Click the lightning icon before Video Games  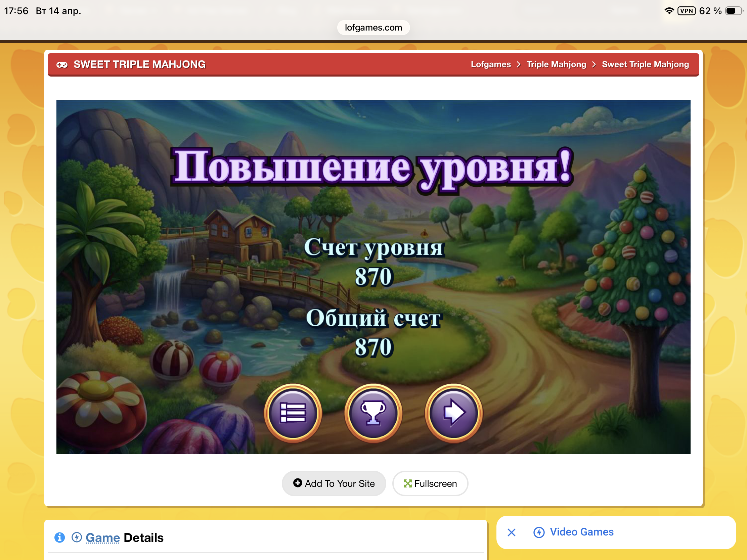pyautogui.click(x=539, y=532)
